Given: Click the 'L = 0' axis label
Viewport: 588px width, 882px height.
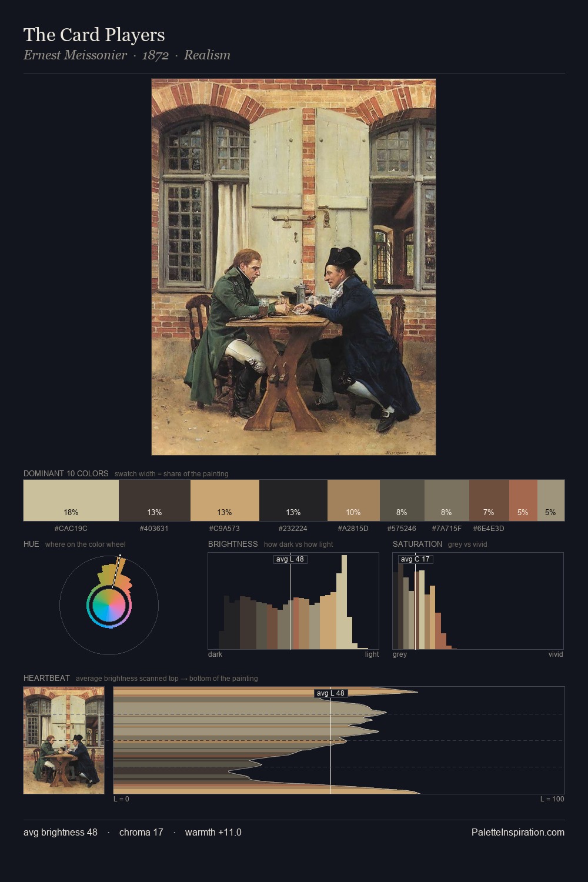Looking at the screenshot, I should pyautogui.click(x=121, y=799).
